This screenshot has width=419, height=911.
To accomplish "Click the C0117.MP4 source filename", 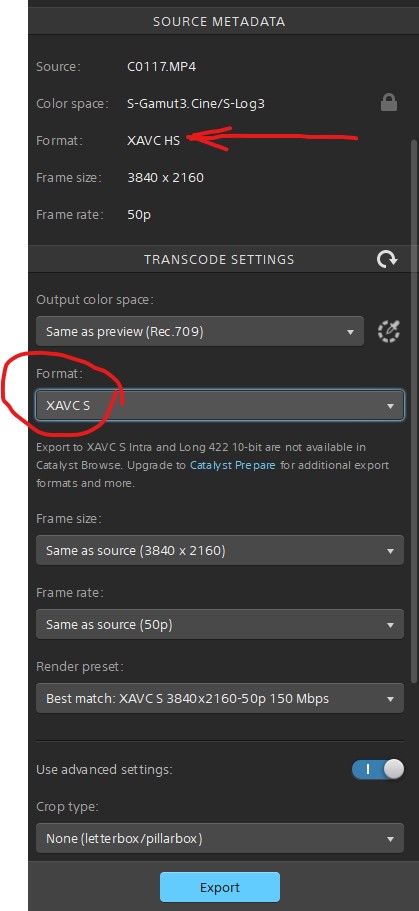I will (162, 66).
